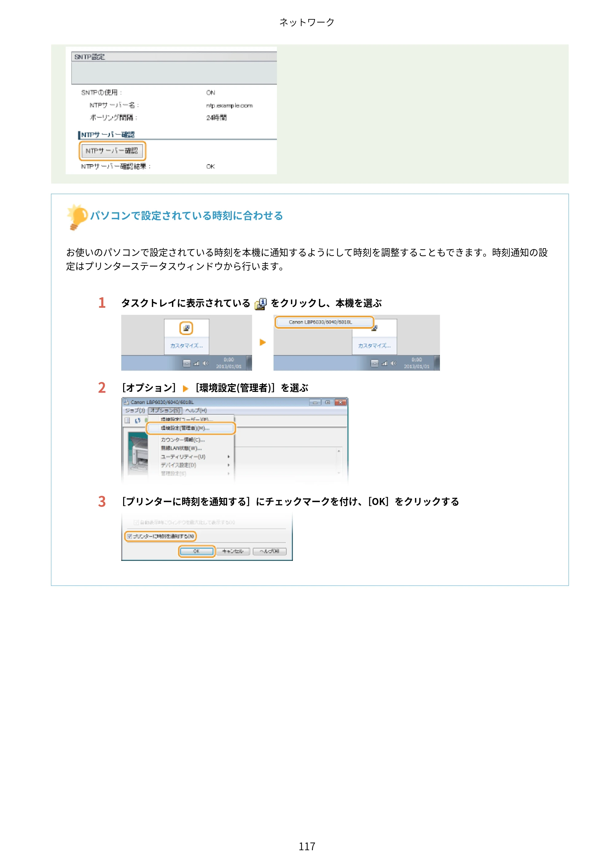Click the キャンセル button
This screenshot has height=868, width=614.
point(233,551)
